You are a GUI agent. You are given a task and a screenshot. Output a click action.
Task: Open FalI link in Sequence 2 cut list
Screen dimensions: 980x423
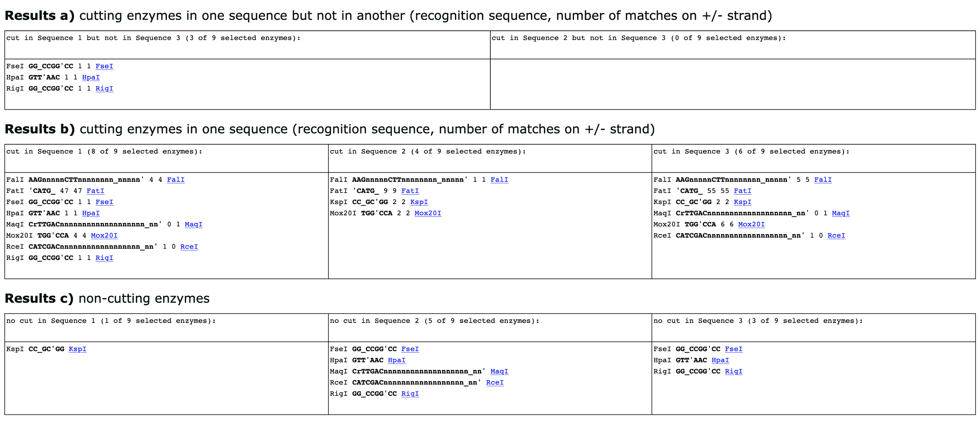(499, 180)
